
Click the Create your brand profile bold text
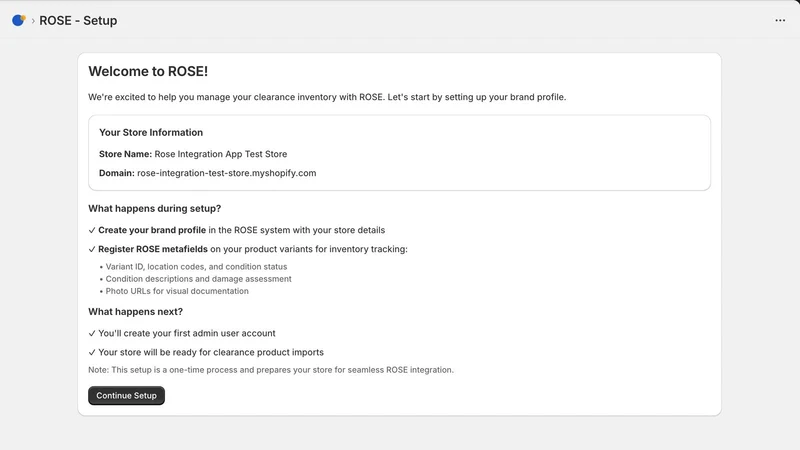[152, 230]
